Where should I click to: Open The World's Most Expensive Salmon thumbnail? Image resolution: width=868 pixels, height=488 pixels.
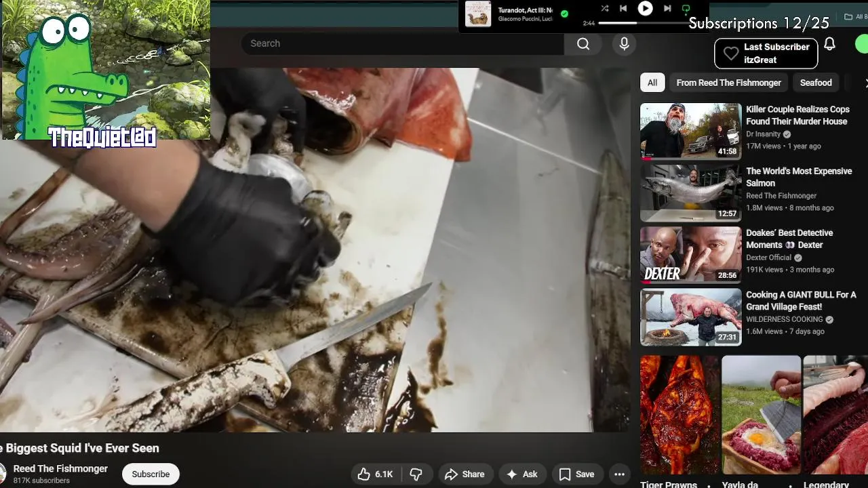691,193
